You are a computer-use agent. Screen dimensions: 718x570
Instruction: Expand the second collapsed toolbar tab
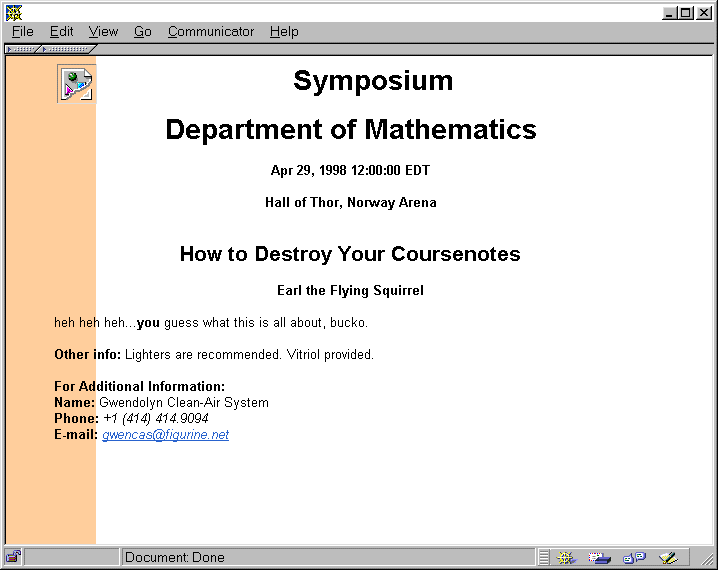tap(68, 48)
